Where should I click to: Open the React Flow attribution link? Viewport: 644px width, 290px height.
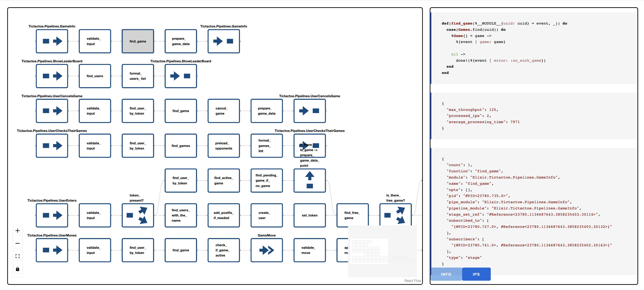click(412, 281)
